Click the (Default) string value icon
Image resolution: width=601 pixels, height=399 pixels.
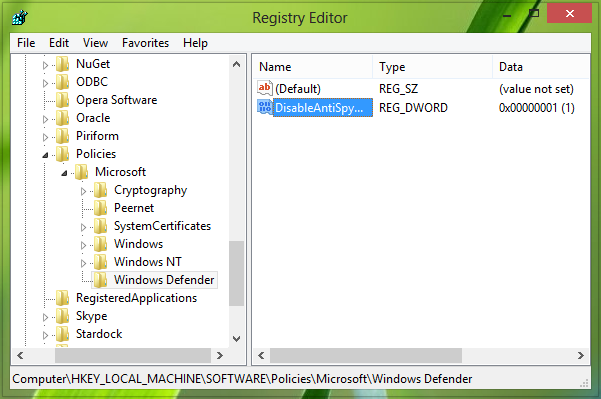[x=264, y=88]
